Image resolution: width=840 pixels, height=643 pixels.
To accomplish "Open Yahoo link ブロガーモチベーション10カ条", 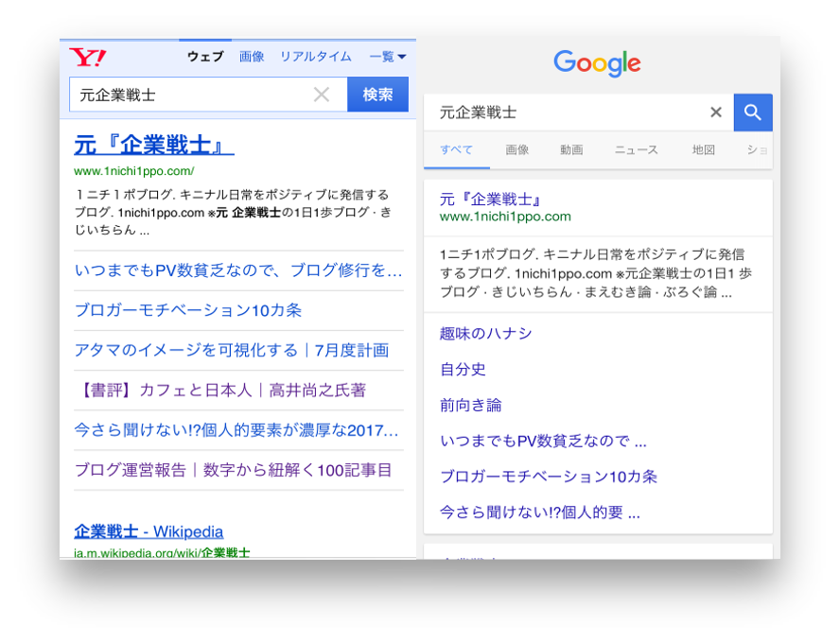I will coord(188,310).
